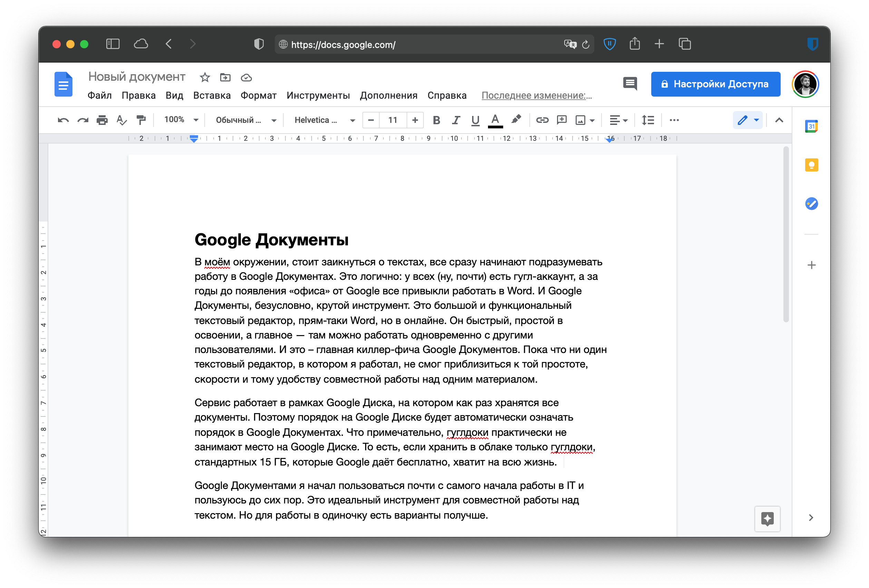This screenshot has width=869, height=588.
Task: Open the text alignment dropdown
Action: point(618,120)
